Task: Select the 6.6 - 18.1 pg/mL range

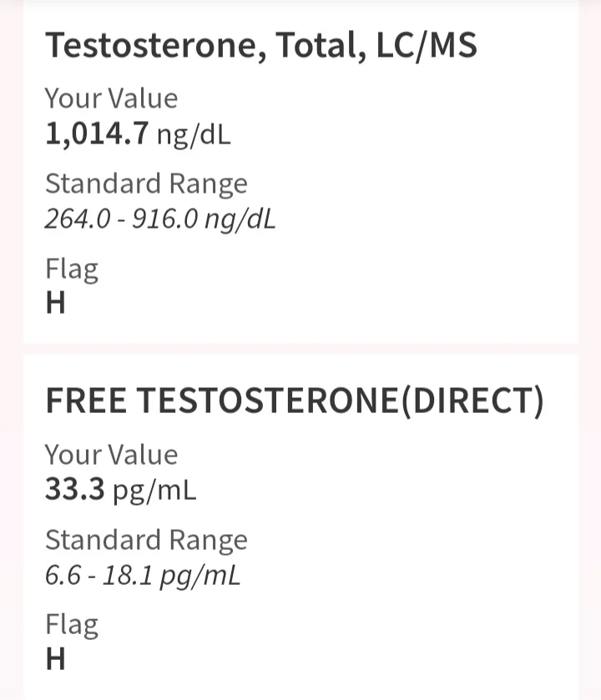Action: [143, 576]
